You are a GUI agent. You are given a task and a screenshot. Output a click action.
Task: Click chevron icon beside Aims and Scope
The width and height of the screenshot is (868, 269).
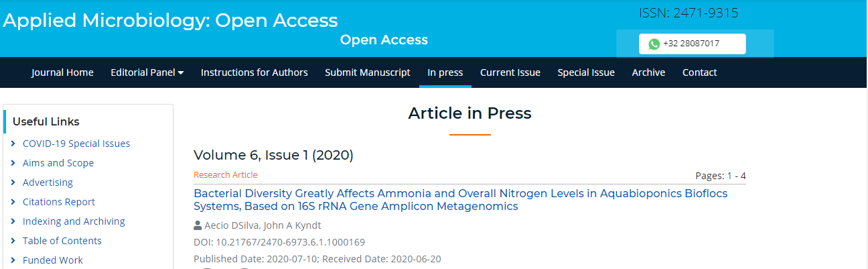[x=13, y=163]
